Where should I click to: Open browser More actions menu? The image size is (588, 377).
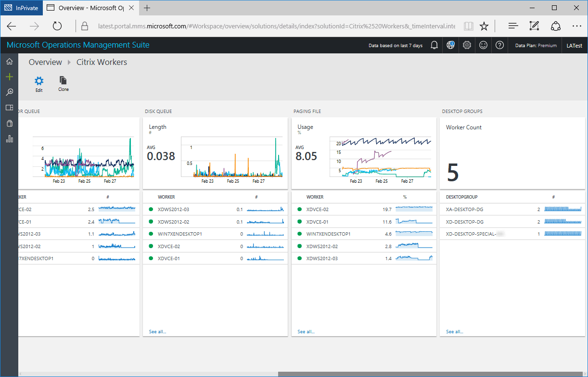pyautogui.click(x=577, y=26)
